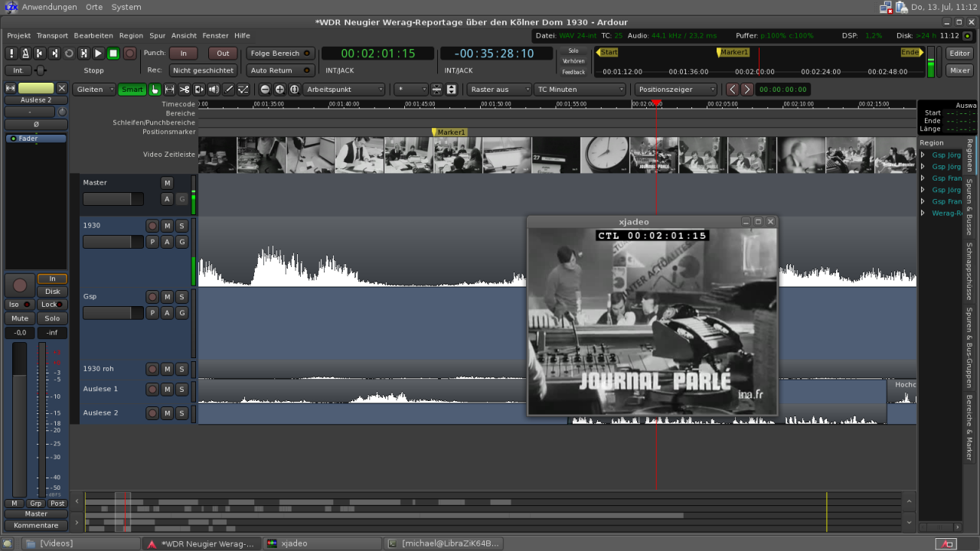The height and width of the screenshot is (551, 980).
Task: Enable the global record button
Action: tap(129, 54)
